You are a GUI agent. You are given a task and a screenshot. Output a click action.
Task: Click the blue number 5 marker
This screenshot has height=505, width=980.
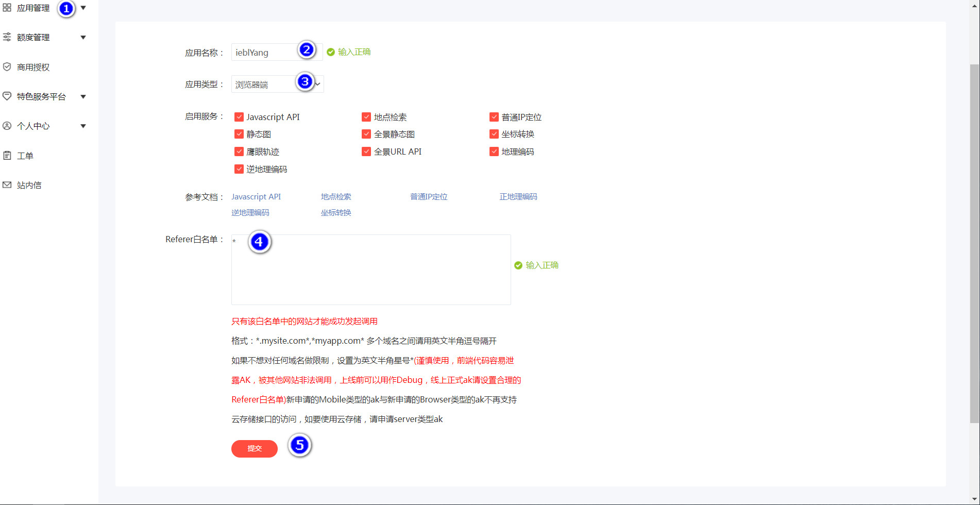299,445
